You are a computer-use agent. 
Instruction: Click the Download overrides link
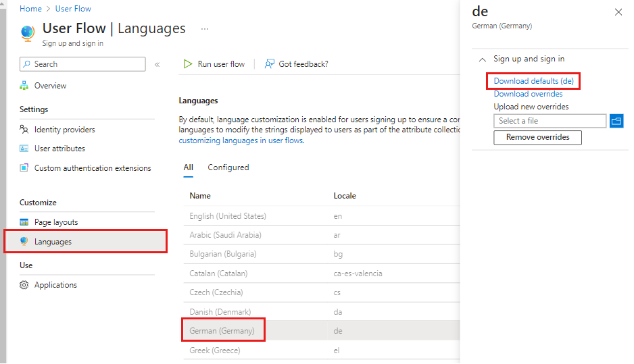pyautogui.click(x=528, y=94)
